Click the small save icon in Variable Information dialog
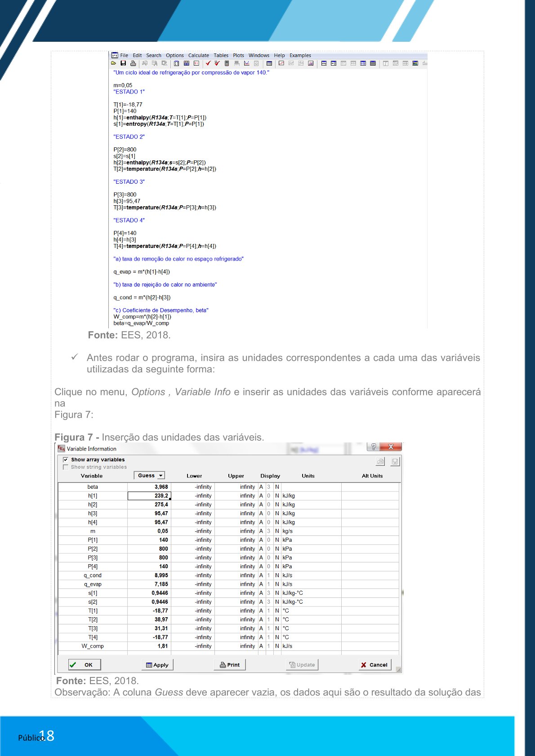The height and width of the screenshot is (756, 535). pos(395,461)
